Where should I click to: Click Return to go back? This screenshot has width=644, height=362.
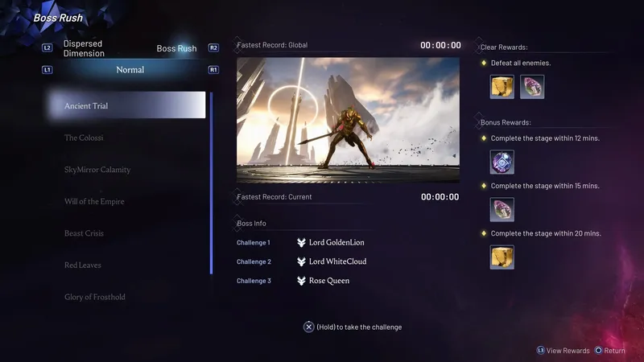coord(609,351)
